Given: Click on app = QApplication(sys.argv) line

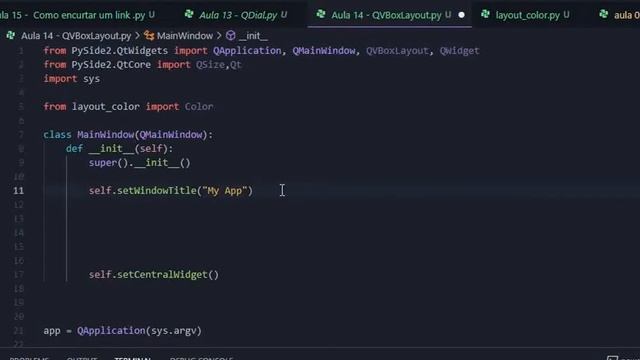Looking at the screenshot, I should (122, 331).
